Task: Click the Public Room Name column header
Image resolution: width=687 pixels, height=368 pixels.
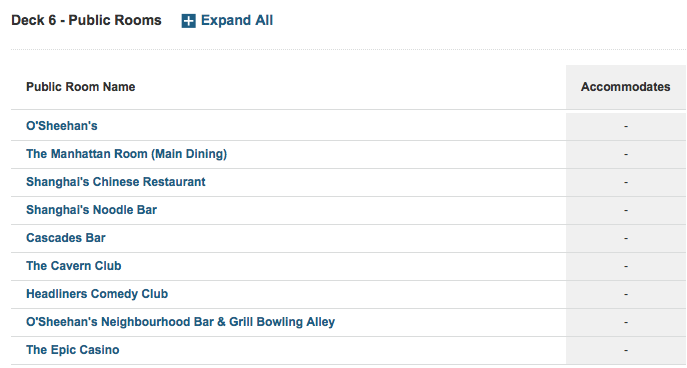Action: click(81, 87)
